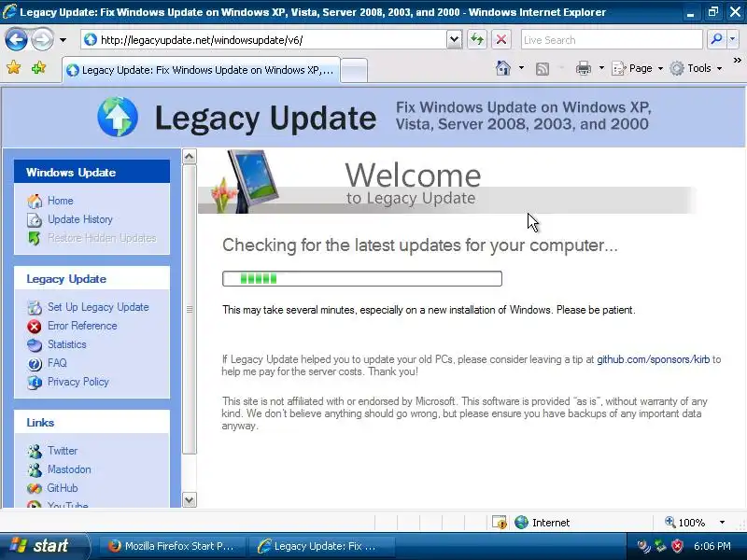
Task: Click the red security shield tray icon
Action: click(x=677, y=546)
